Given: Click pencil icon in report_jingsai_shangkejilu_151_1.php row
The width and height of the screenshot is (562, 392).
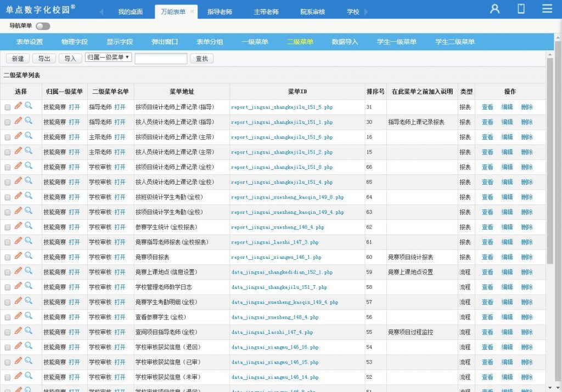Looking at the screenshot, I should point(18,121).
